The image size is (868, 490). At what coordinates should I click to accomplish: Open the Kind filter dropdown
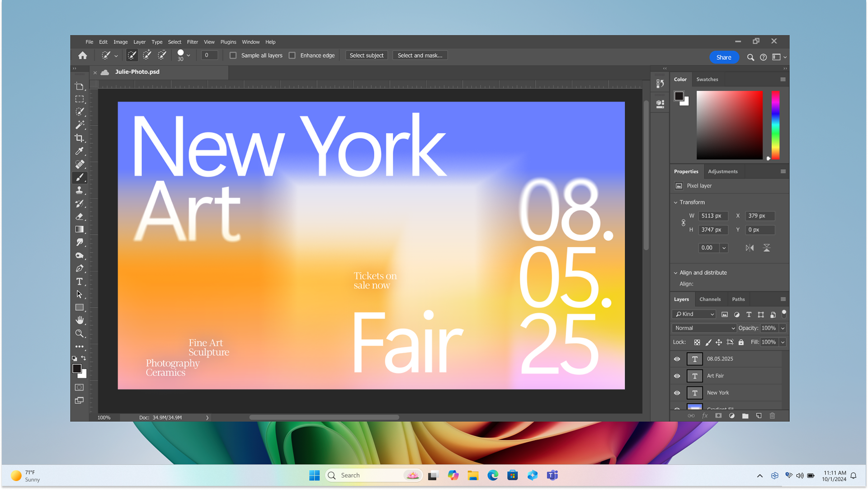(693, 314)
